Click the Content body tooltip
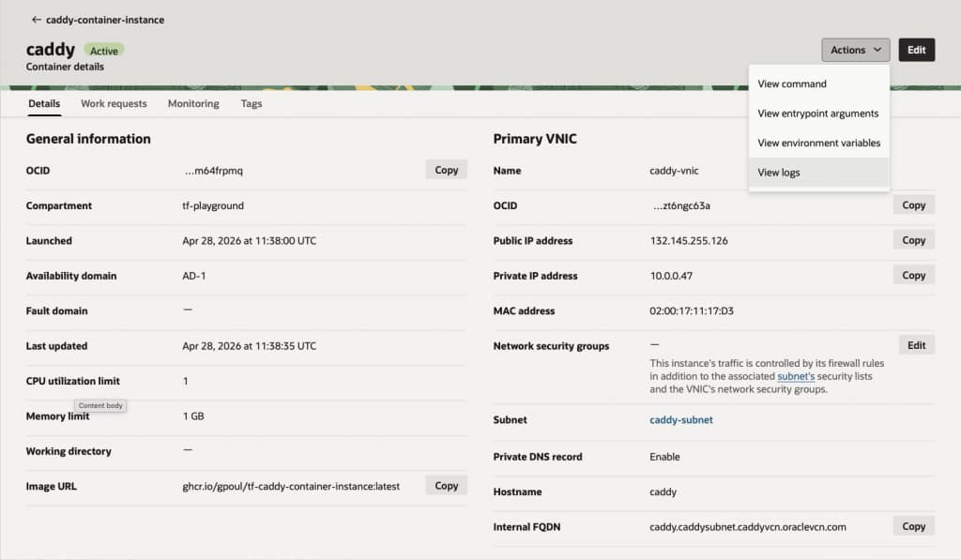 click(100, 405)
